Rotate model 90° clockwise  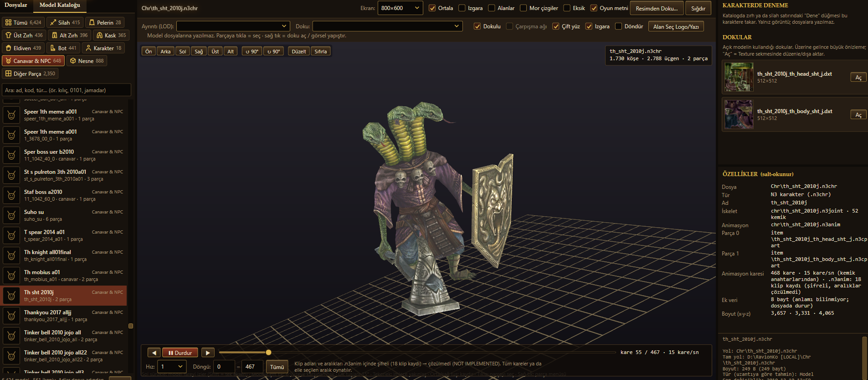pyautogui.click(x=273, y=52)
